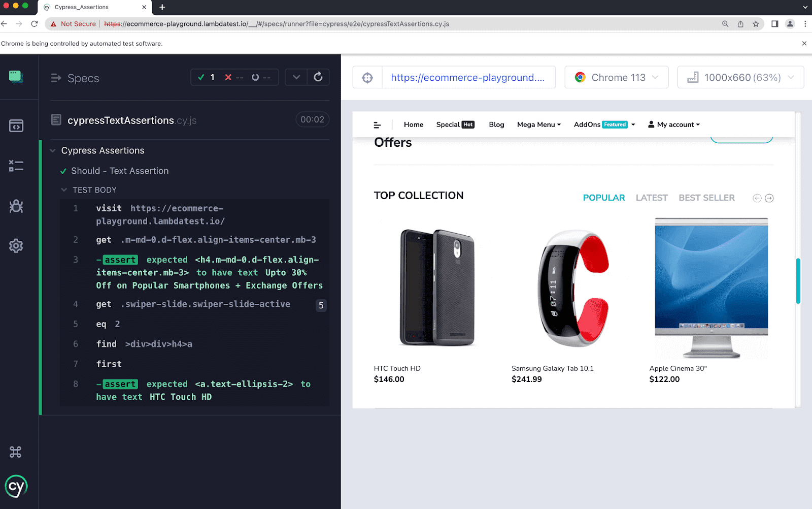This screenshot has height=509, width=812.
Task: Open the site hamburger menu icon
Action: pos(377,125)
